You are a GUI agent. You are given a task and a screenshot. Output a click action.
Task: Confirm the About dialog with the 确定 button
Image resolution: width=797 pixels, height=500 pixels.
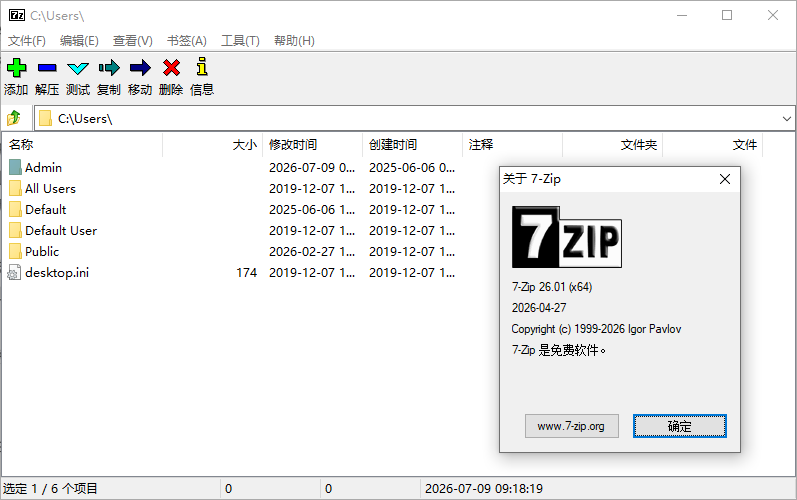coord(680,426)
